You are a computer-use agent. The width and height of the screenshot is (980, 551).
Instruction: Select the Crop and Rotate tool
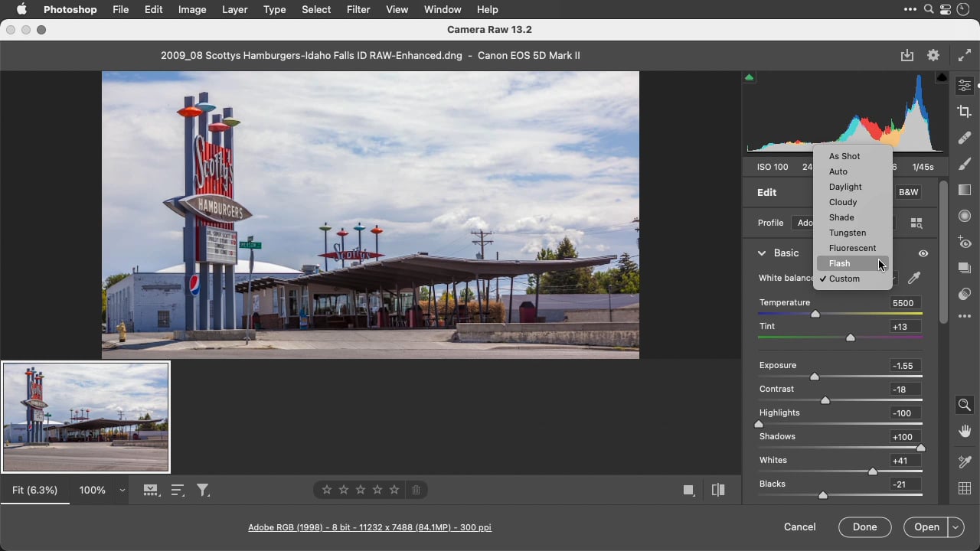pyautogui.click(x=965, y=112)
